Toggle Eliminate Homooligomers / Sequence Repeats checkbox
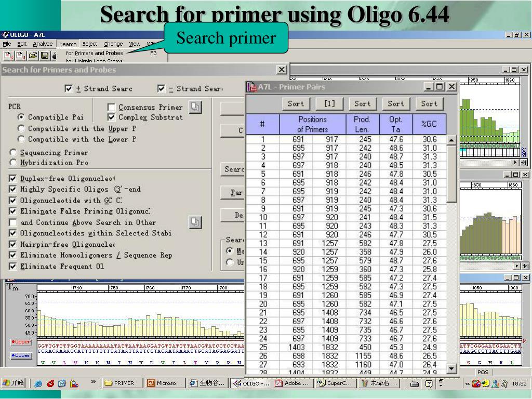The image size is (532, 399). tap(13, 255)
